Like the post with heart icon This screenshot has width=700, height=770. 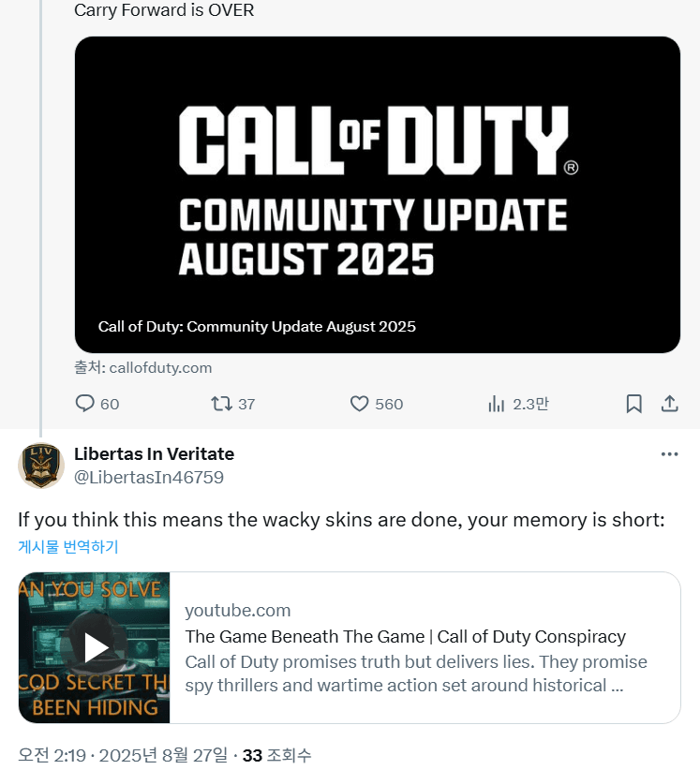(359, 404)
